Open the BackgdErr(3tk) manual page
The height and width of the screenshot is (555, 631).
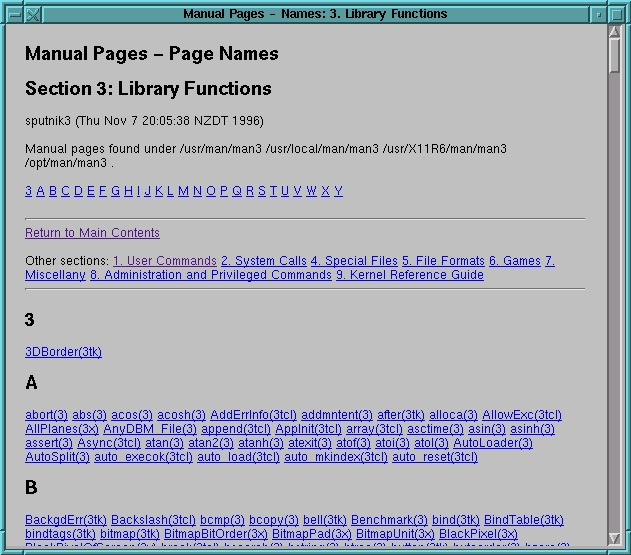(x=65, y=520)
